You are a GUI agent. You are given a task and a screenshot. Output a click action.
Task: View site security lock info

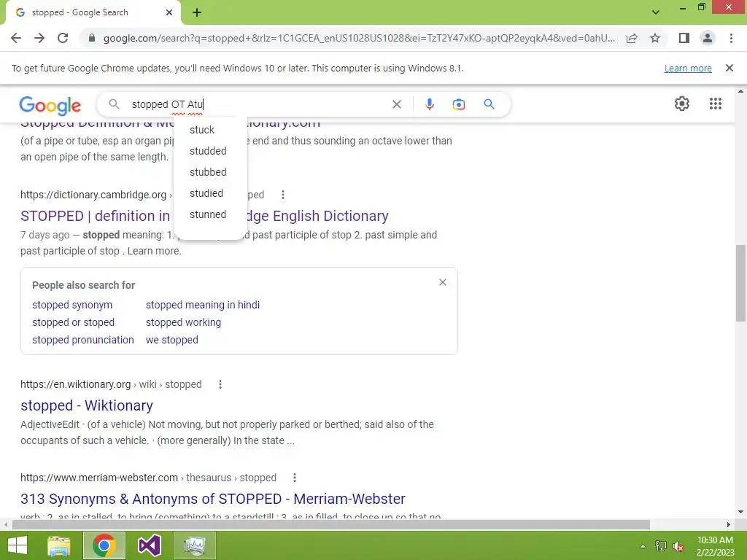92,38
